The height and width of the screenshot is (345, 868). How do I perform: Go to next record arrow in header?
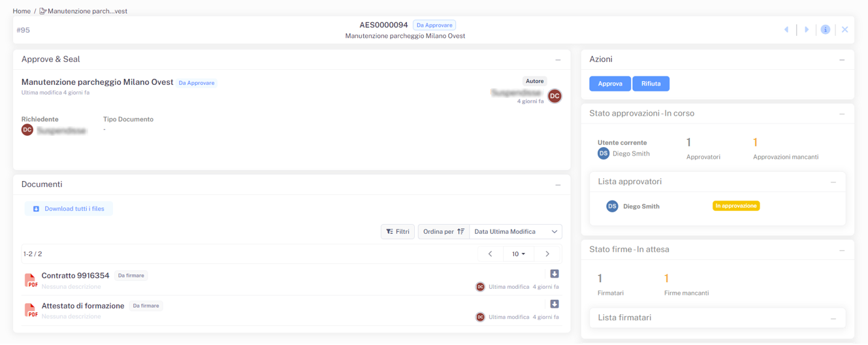click(x=807, y=30)
